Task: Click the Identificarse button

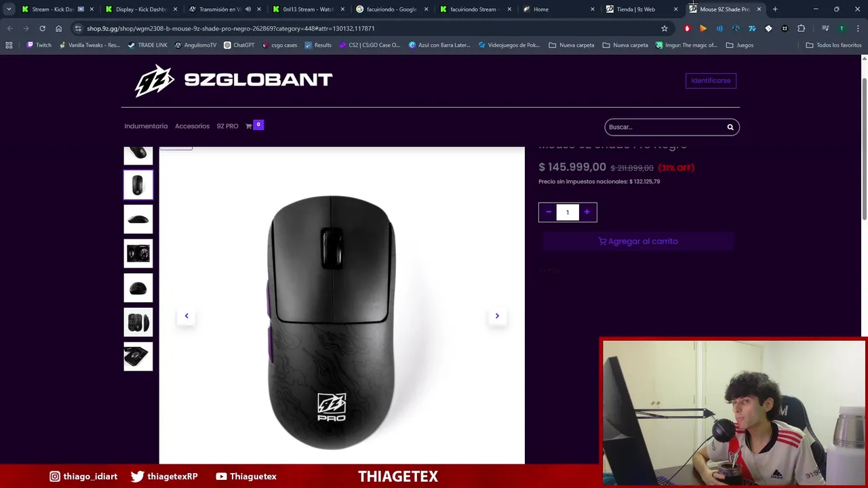Action: click(711, 81)
